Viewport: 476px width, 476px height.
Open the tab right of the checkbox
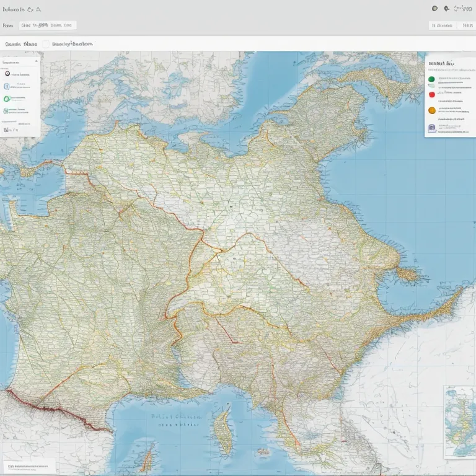click(73, 45)
